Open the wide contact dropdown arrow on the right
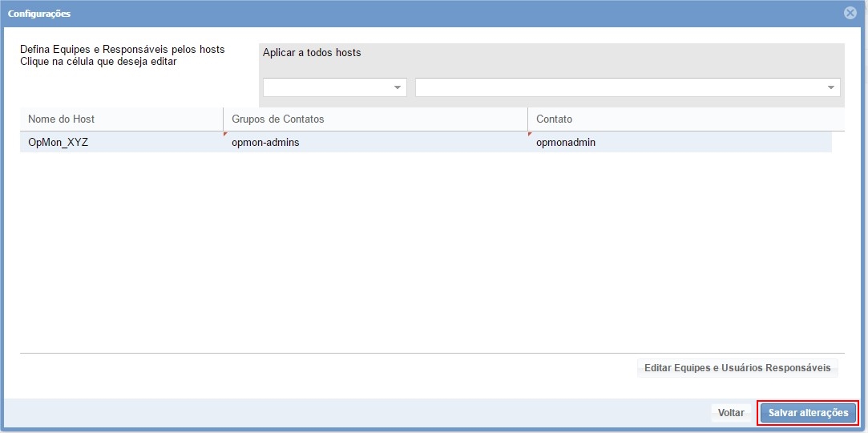 pos(831,88)
